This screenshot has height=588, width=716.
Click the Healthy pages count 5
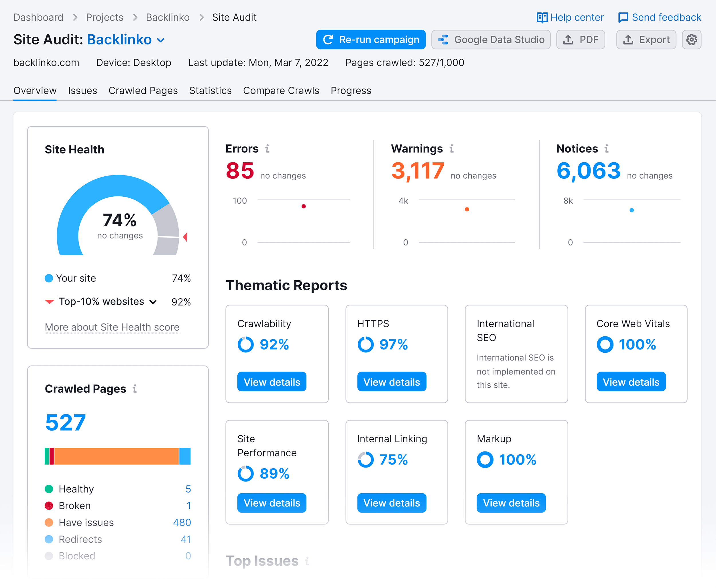point(188,489)
